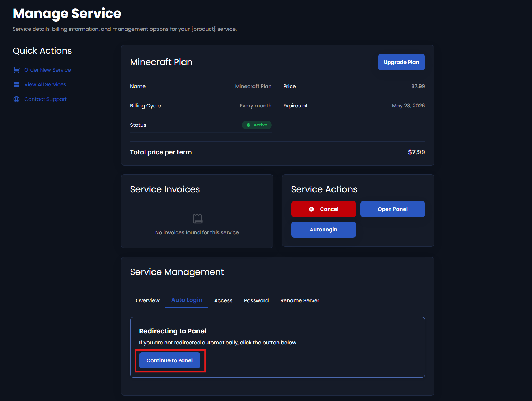Image resolution: width=532 pixels, height=401 pixels.
Task: Select the Auto Login tab
Action: coord(187,300)
